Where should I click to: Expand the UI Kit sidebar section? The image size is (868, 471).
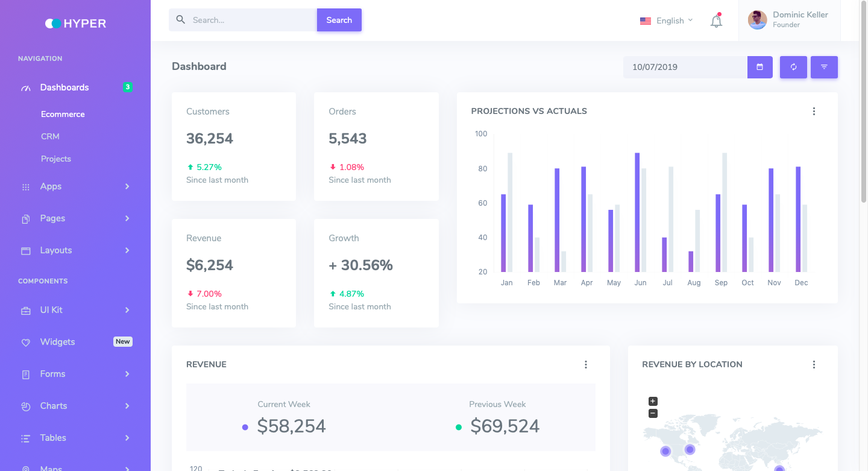[x=75, y=310]
